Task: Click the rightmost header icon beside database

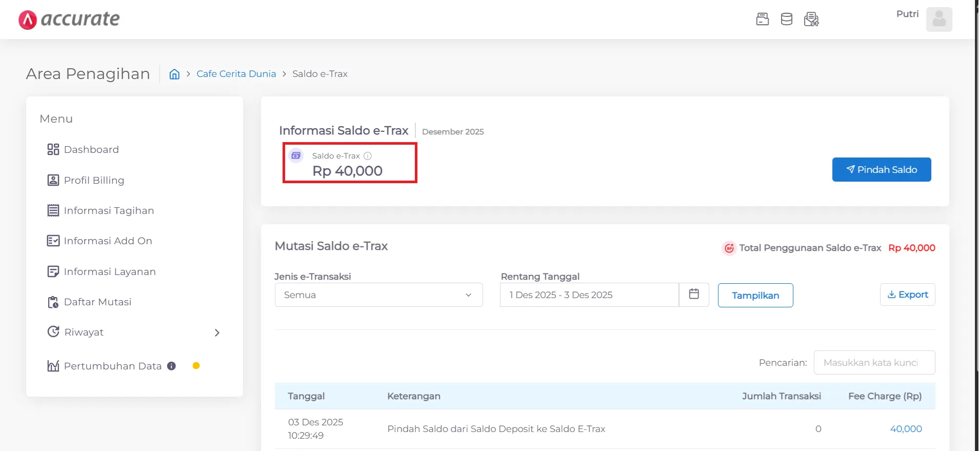Action: coord(811,19)
